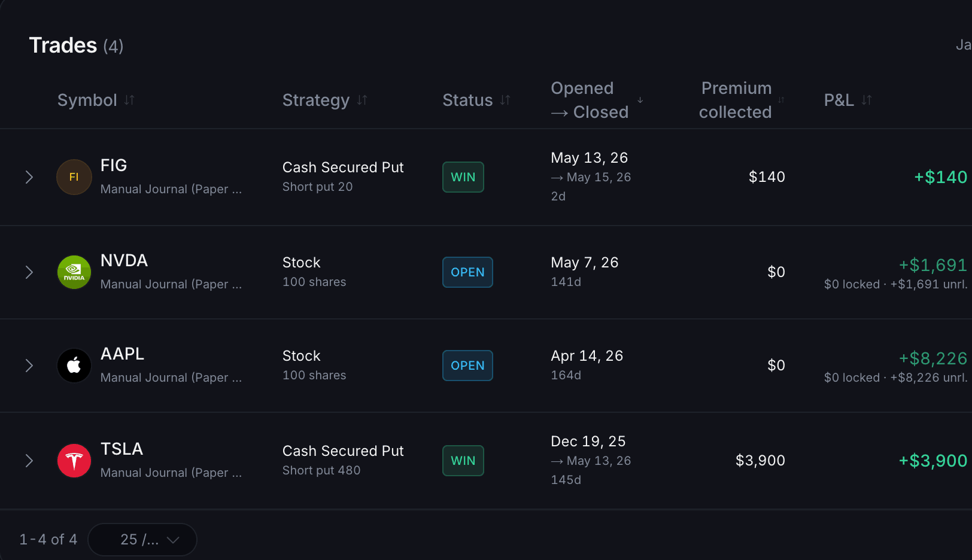Click the OPEN badge on NVDA row
972x560 pixels.
point(467,272)
